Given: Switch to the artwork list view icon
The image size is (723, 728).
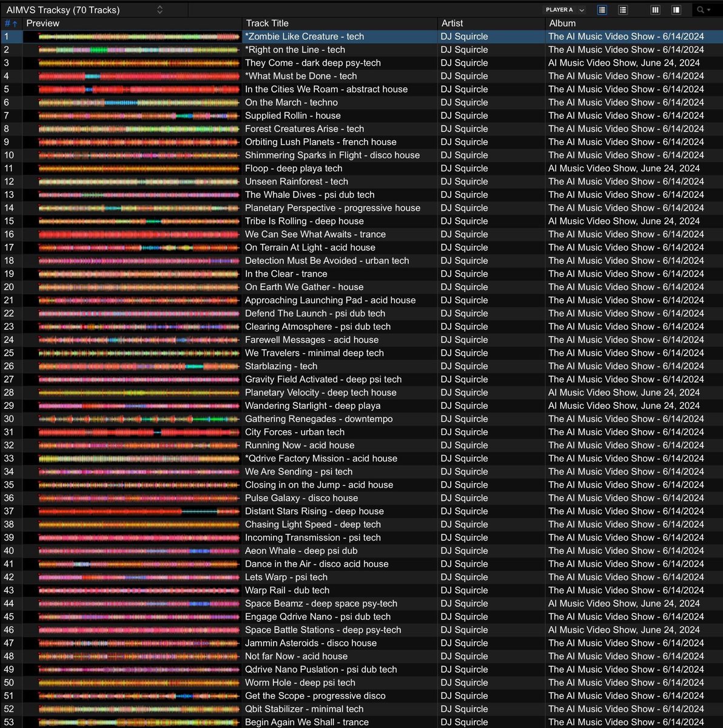Looking at the screenshot, I should coord(602,10).
